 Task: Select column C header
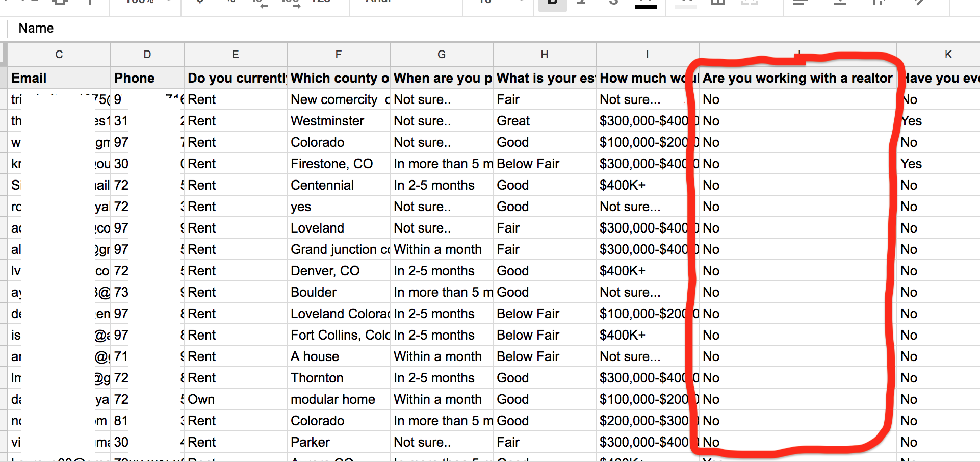click(59, 55)
